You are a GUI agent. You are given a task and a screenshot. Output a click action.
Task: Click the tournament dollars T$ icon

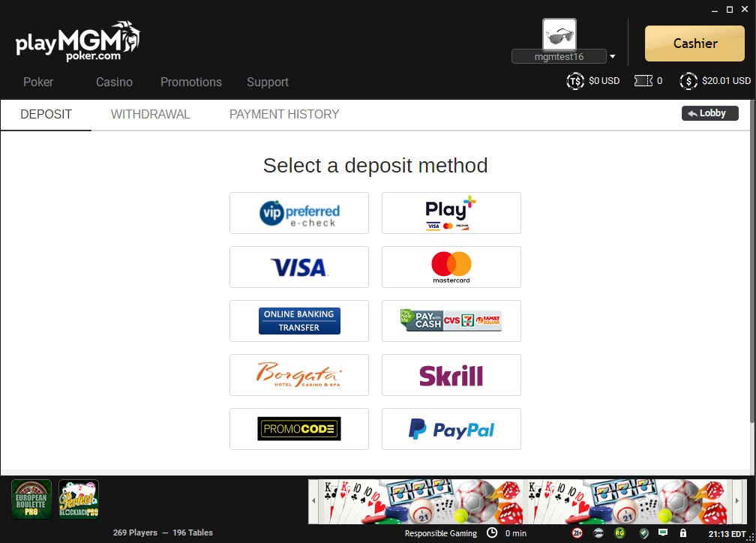coord(575,81)
